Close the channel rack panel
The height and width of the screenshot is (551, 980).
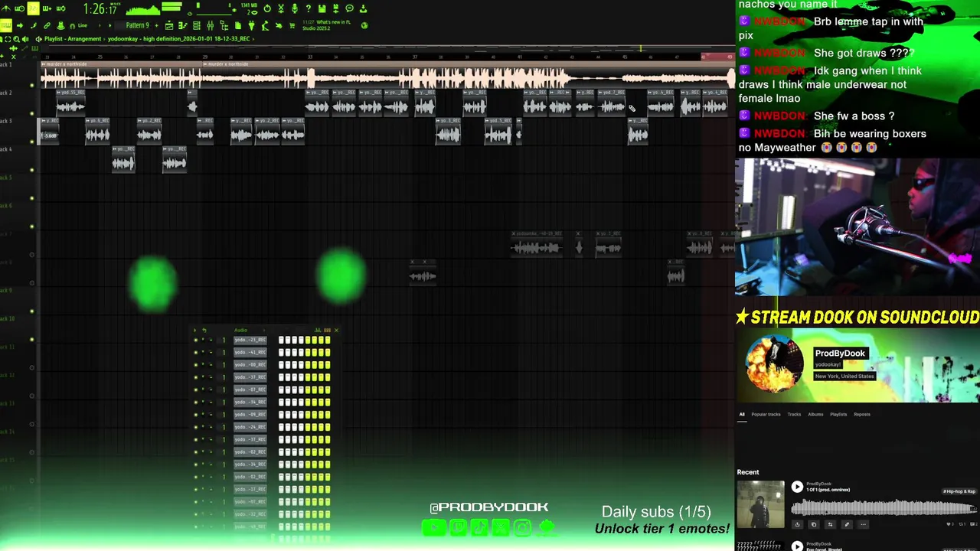click(336, 330)
